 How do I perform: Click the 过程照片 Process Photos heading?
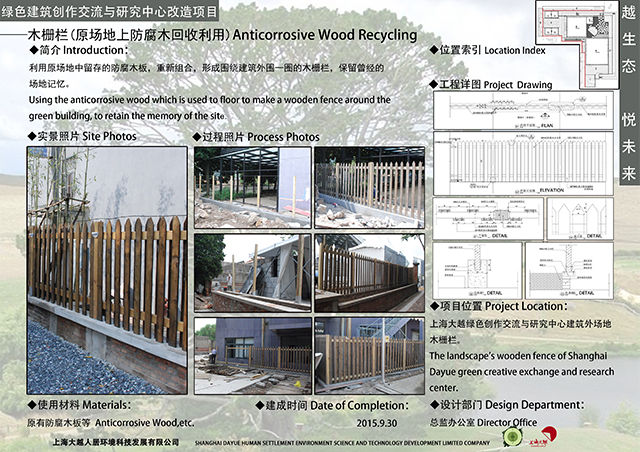pyautogui.click(x=256, y=137)
